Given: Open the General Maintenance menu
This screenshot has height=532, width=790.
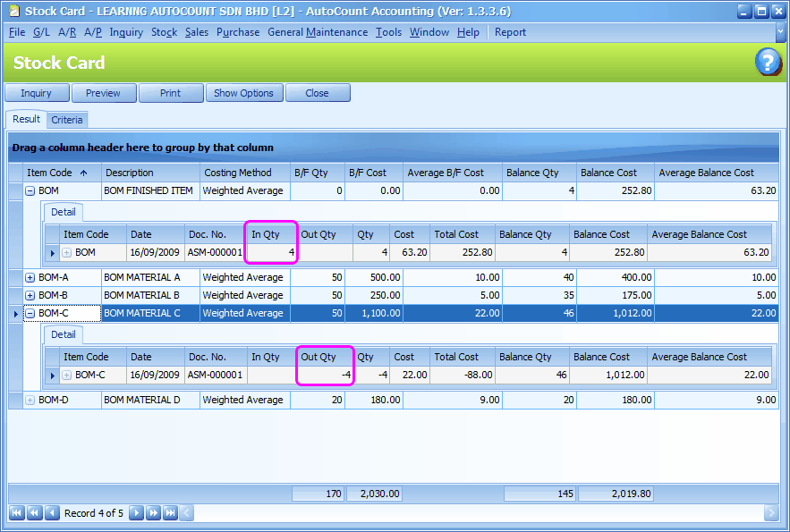Looking at the screenshot, I should point(317,32).
